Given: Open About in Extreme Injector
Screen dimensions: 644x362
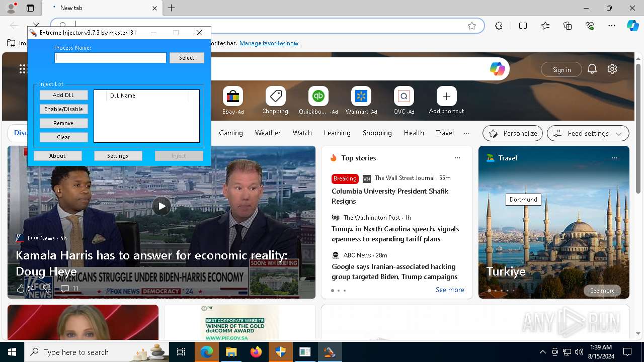Looking at the screenshot, I should (x=57, y=156).
